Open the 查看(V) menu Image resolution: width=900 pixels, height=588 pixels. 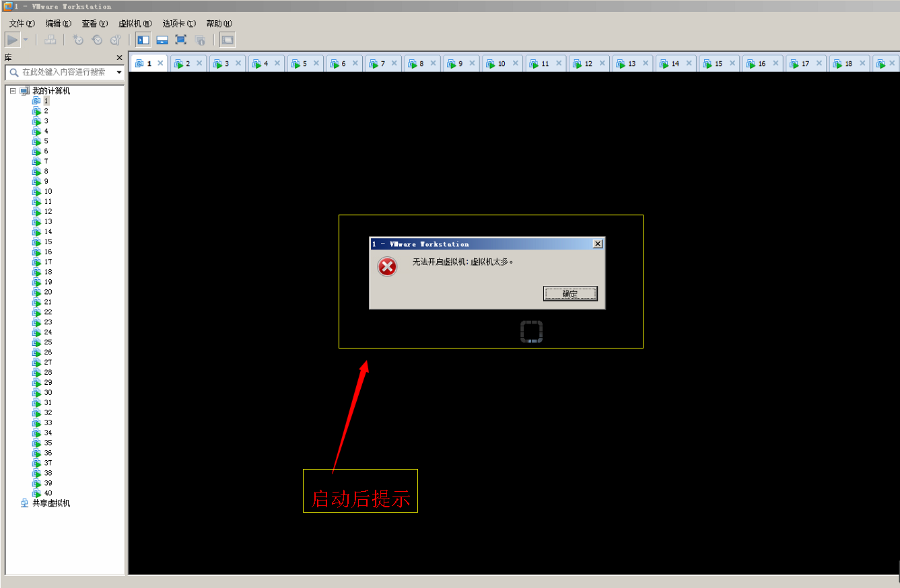[x=95, y=24]
